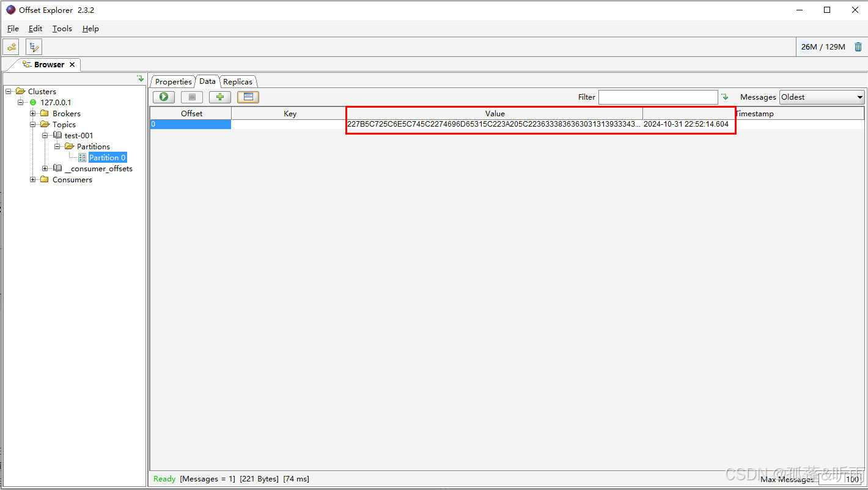Collapse the Partitions node
This screenshot has width=868, height=490.
57,146
